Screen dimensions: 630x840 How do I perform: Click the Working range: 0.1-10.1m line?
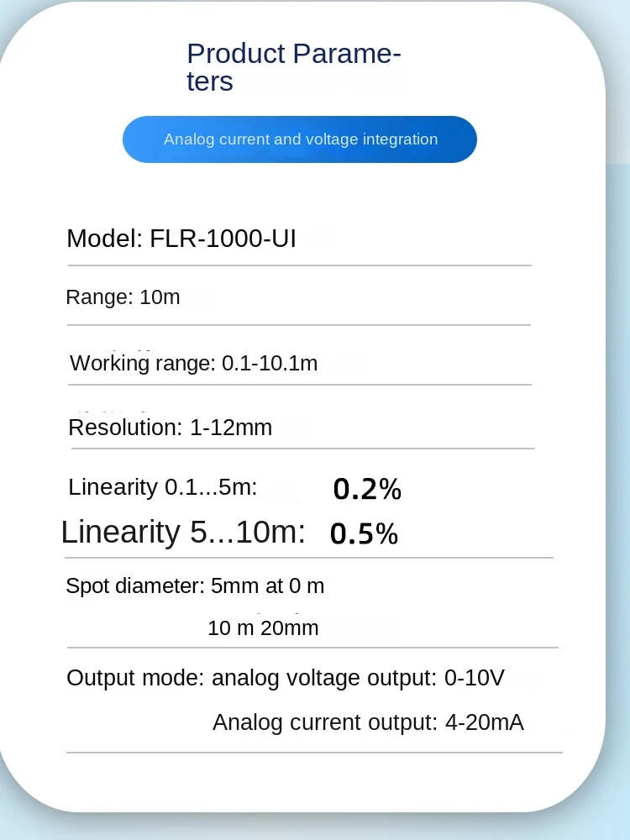(193, 363)
